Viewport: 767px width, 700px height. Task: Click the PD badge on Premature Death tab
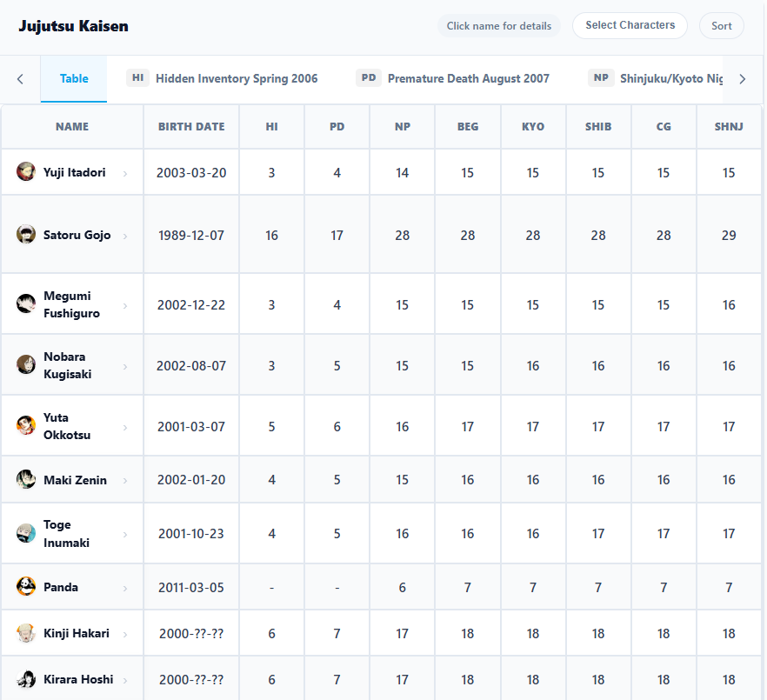pos(369,77)
